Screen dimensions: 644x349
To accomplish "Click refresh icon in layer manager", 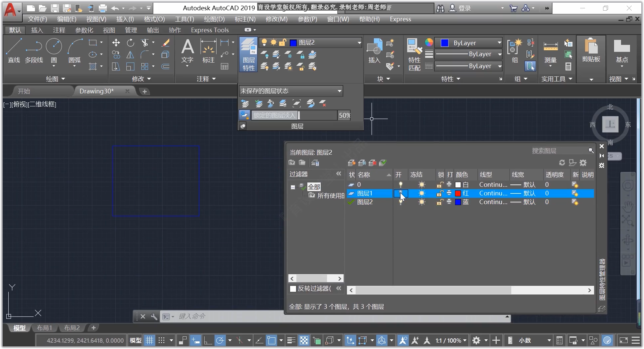I will click(x=562, y=163).
